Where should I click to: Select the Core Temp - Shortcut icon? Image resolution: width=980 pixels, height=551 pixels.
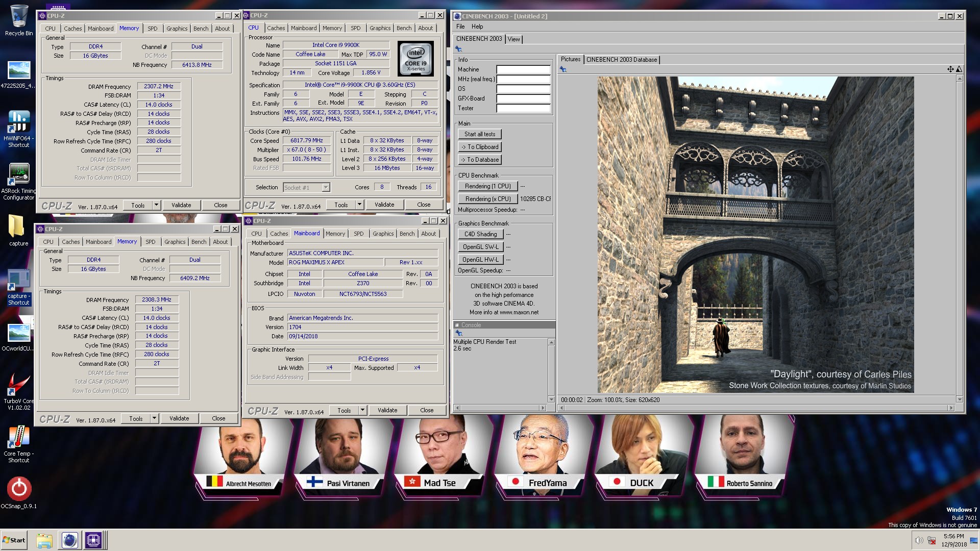tap(19, 444)
